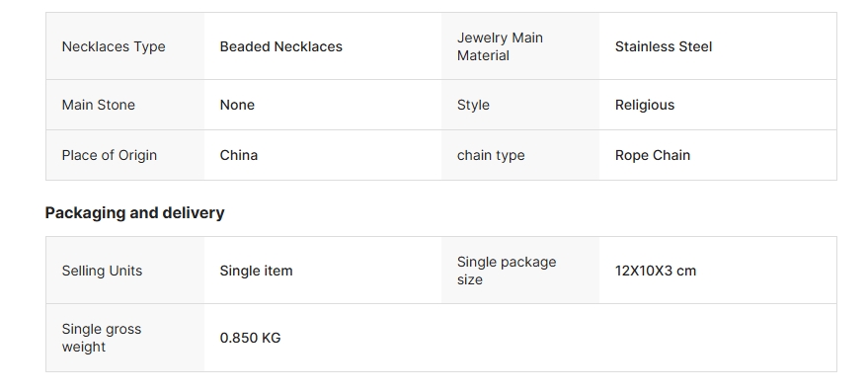Screen dimensions: 868x392
Task: Select the 0.850 KG weight value
Action: 250,338
